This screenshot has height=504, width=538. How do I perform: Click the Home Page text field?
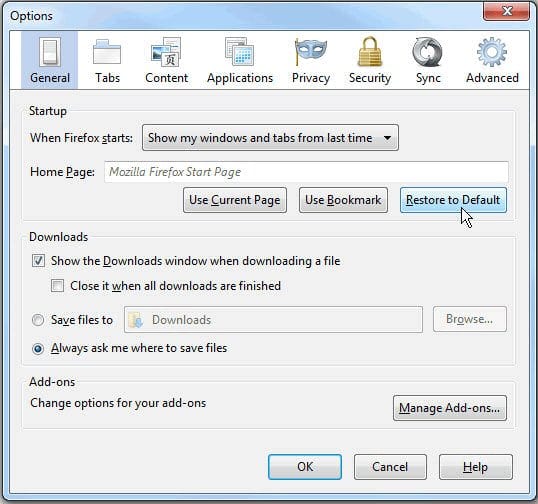306,172
